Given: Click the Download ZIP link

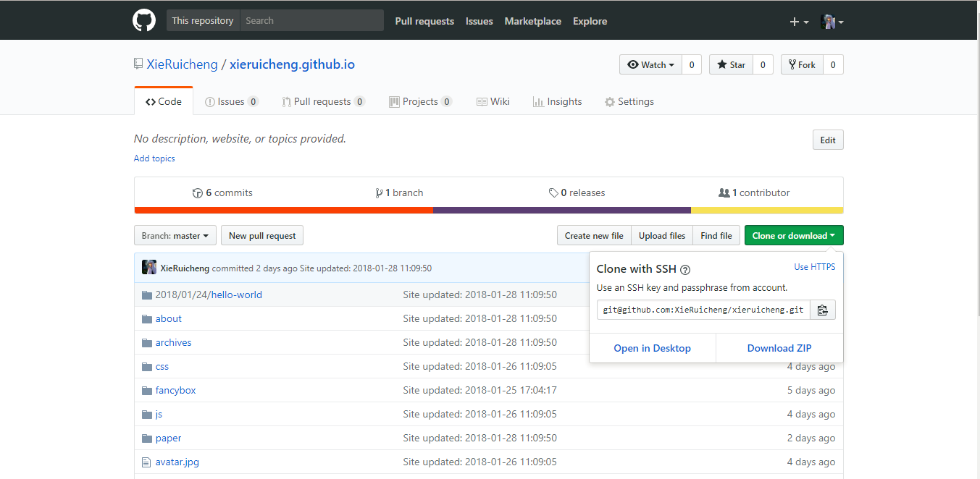Looking at the screenshot, I should point(779,348).
